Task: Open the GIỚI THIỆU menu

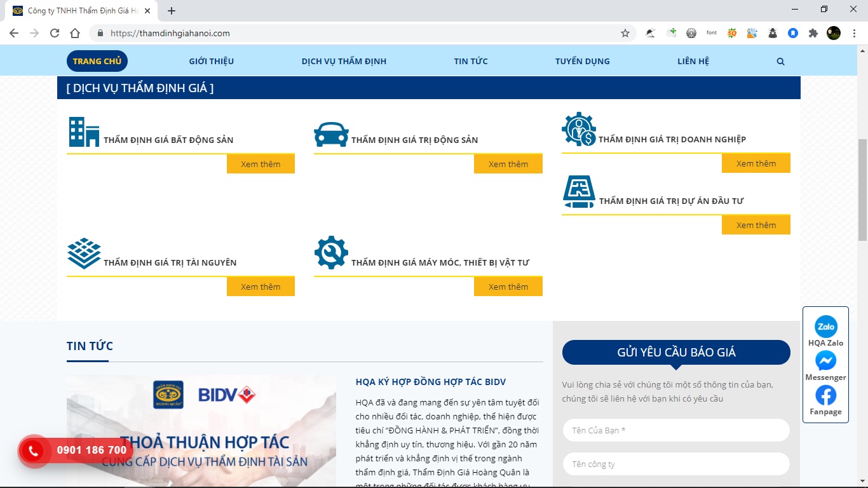Action: tap(212, 61)
